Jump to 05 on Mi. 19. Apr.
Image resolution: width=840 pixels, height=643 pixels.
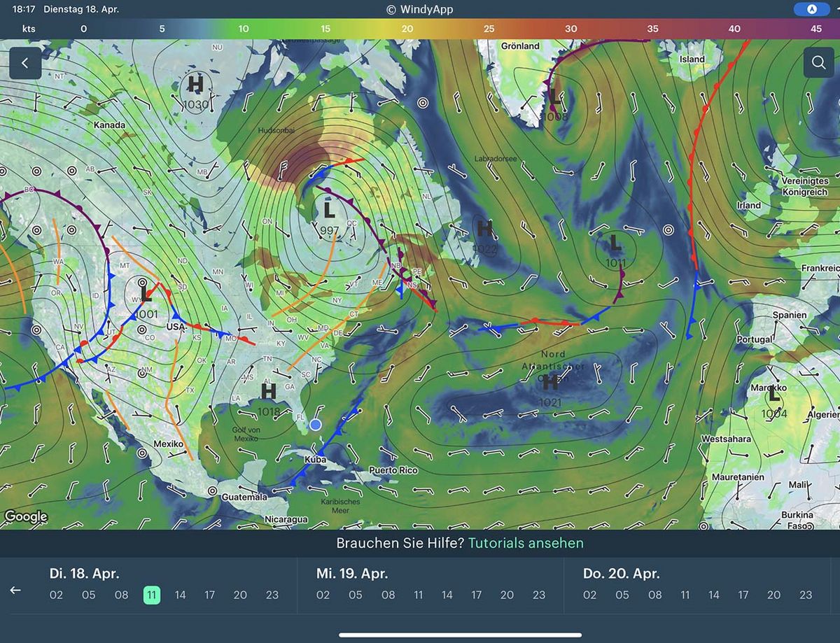[356, 595]
